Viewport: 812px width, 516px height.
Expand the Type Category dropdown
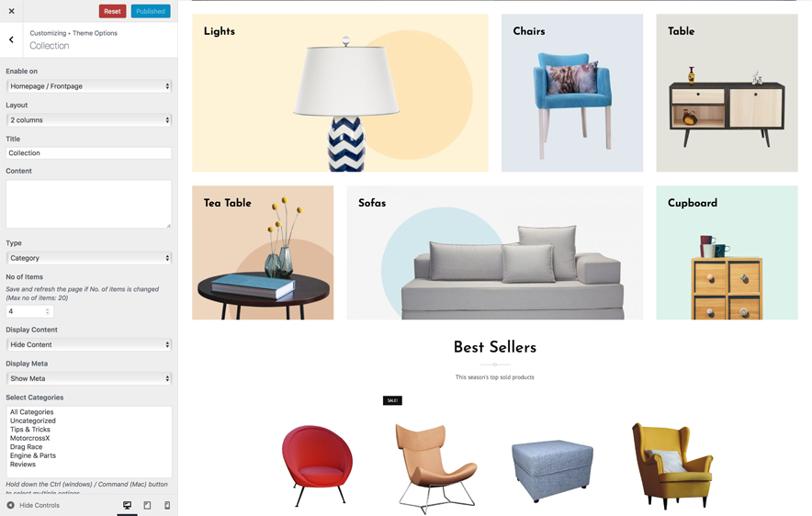[x=89, y=258]
